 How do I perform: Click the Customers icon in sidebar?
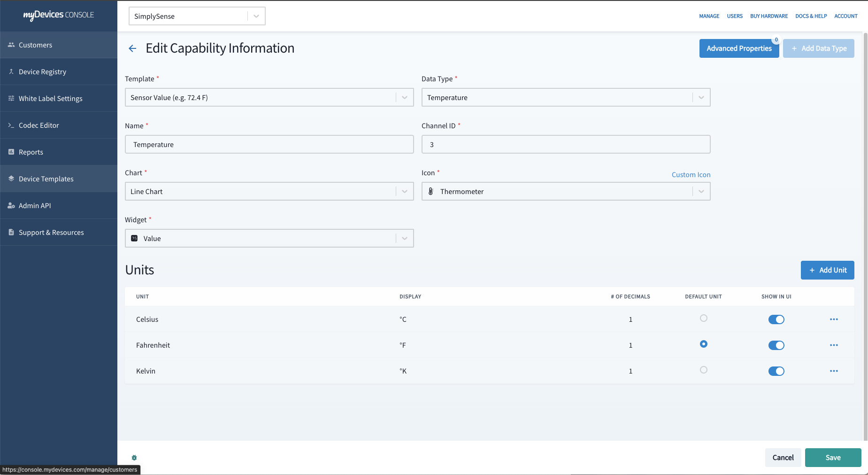pos(11,45)
